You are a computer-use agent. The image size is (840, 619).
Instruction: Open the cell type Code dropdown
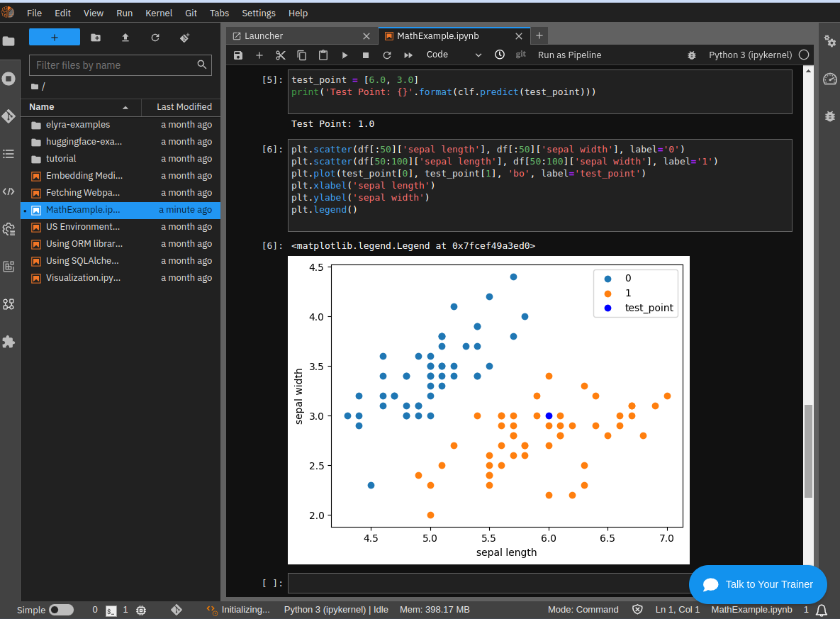(x=454, y=55)
